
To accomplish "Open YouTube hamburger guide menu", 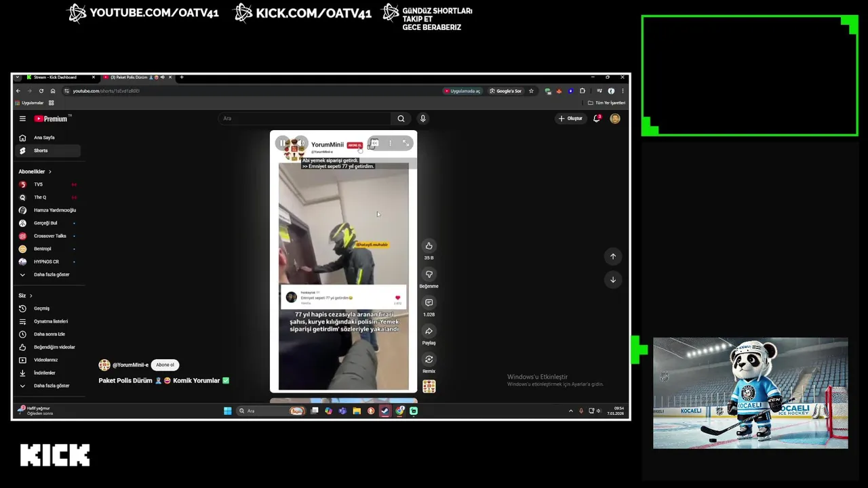I will (x=22, y=119).
